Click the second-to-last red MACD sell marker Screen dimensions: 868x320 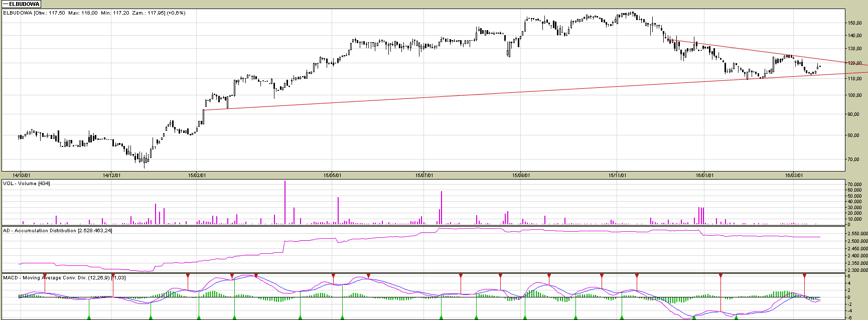tap(720, 276)
